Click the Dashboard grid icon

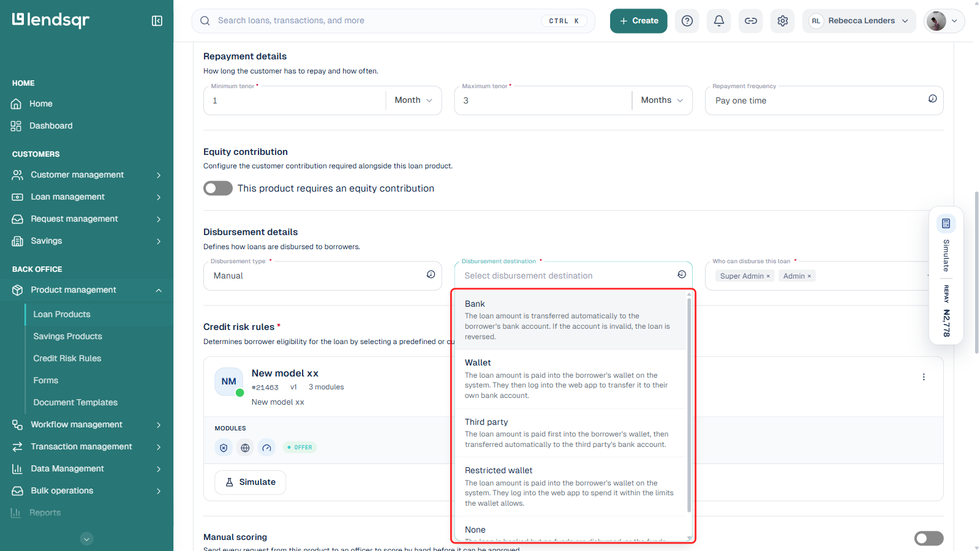click(x=17, y=126)
